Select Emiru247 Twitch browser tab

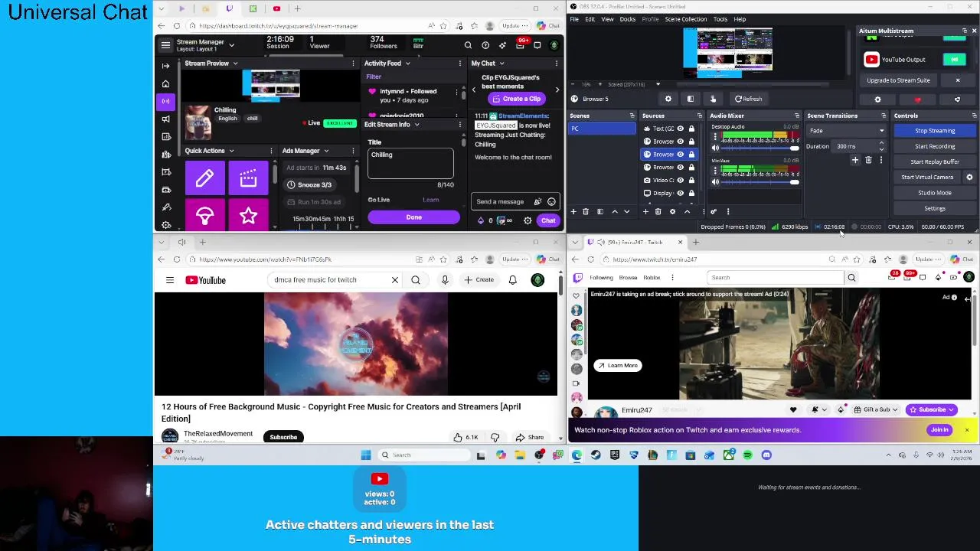pyautogui.click(x=634, y=243)
